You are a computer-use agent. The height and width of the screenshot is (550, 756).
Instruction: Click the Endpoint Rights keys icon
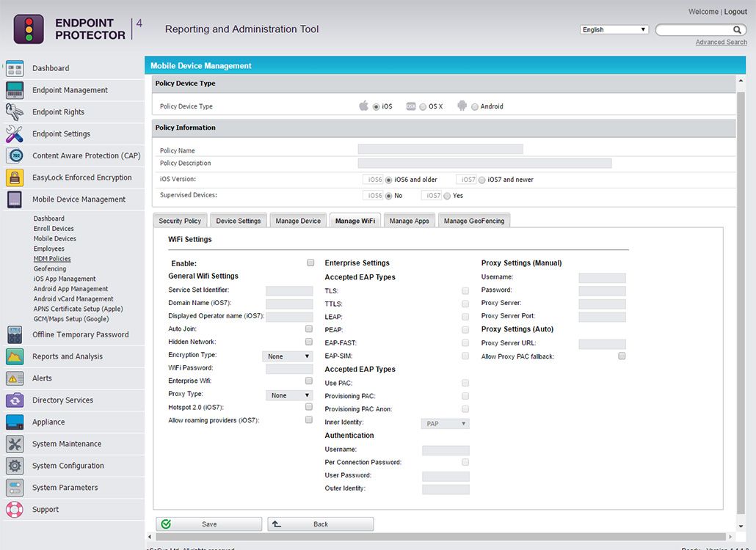click(15, 111)
